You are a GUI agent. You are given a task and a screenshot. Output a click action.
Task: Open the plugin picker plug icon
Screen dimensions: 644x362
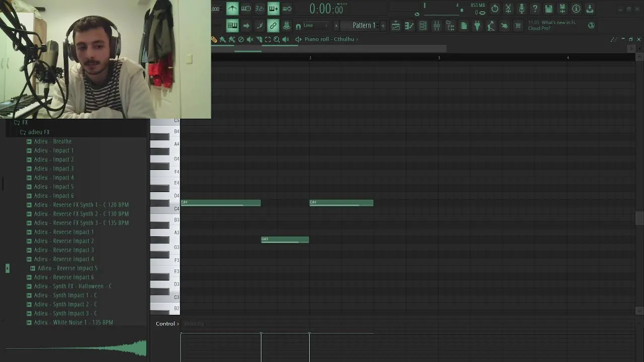click(477, 26)
